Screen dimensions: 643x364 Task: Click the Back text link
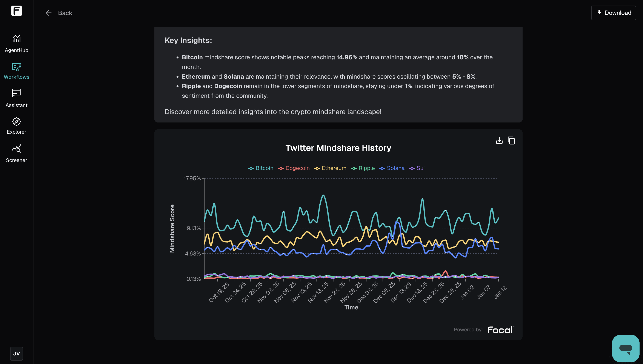(65, 13)
